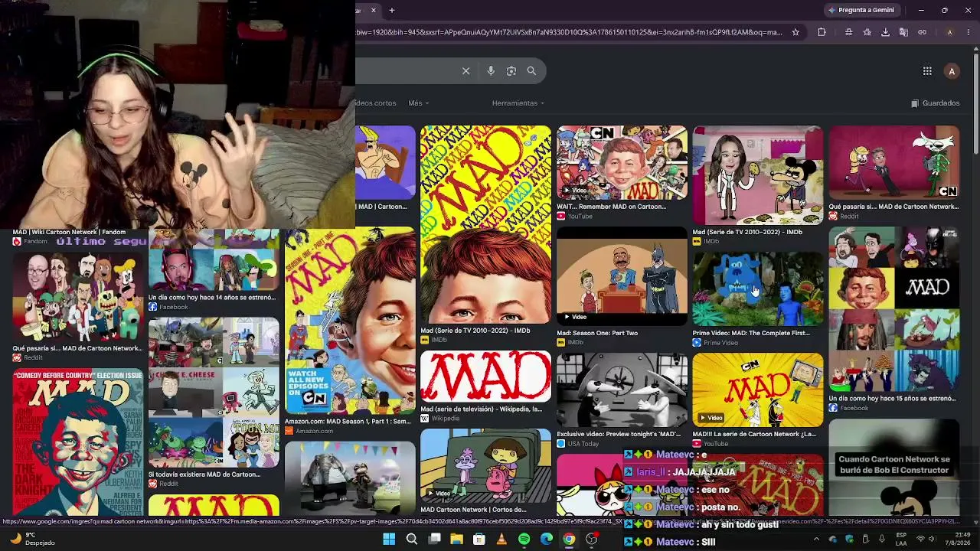Screen dimensions: 980x551
Task: Open 'Mad: Season One: Part Two' image
Action: tap(622, 276)
